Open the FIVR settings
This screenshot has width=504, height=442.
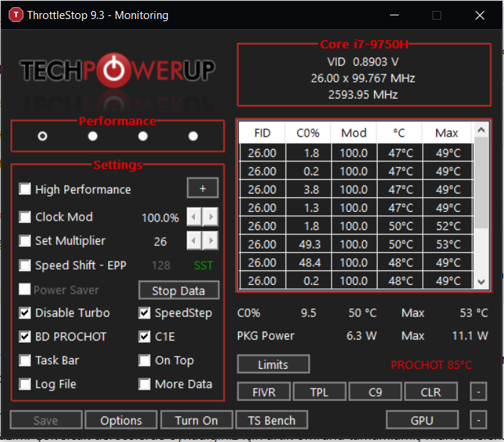click(x=264, y=392)
